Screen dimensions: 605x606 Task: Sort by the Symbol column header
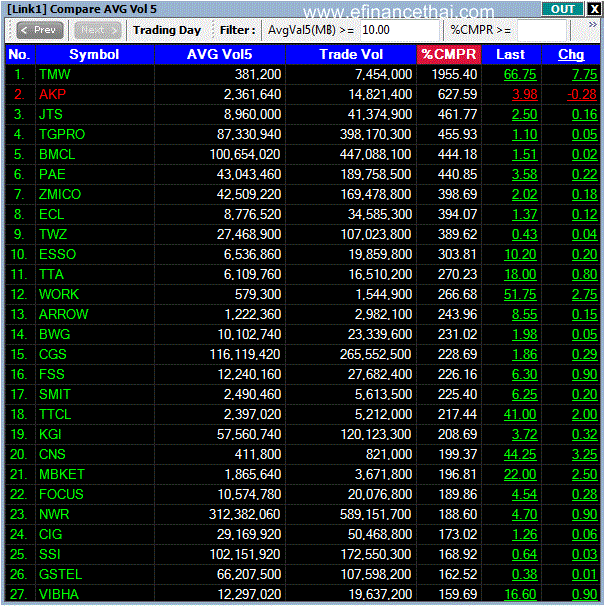click(94, 54)
